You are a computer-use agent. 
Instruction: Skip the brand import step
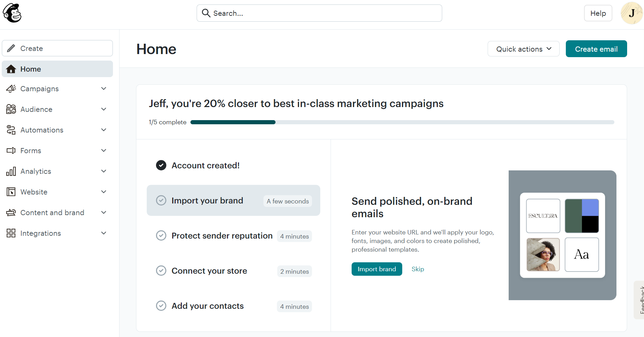point(417,269)
